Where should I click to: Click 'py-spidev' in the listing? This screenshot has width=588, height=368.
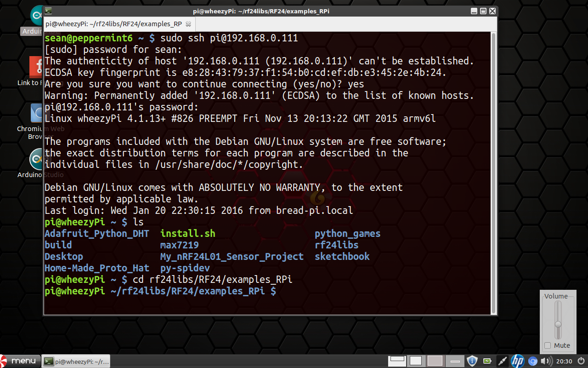coord(185,268)
